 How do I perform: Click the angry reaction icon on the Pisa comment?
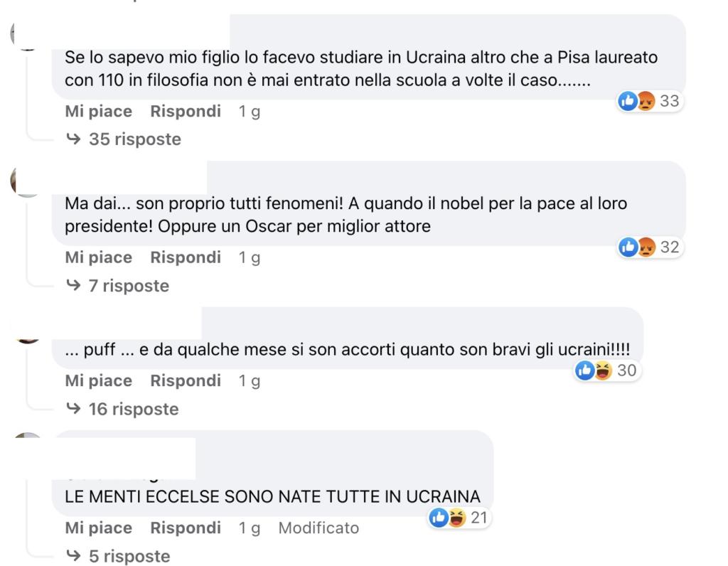[x=646, y=101]
